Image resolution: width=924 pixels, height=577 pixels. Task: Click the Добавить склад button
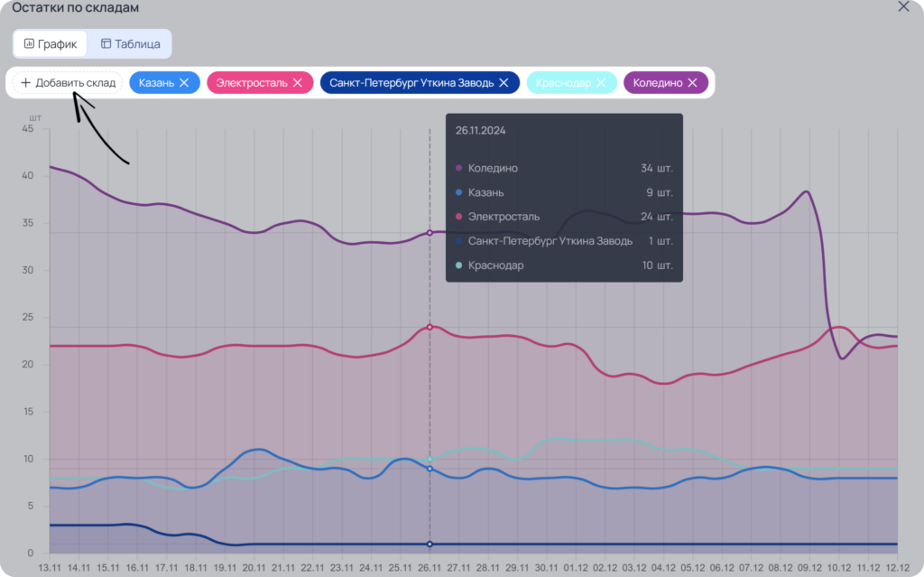point(68,82)
